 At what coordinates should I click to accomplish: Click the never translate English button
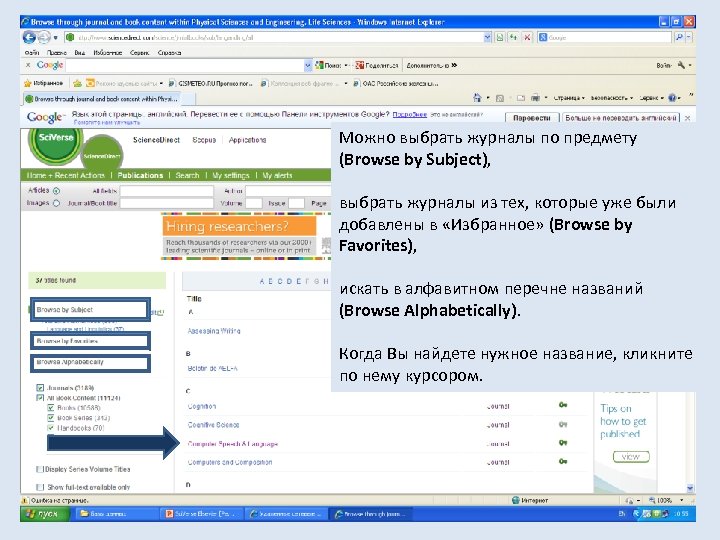pos(621,118)
